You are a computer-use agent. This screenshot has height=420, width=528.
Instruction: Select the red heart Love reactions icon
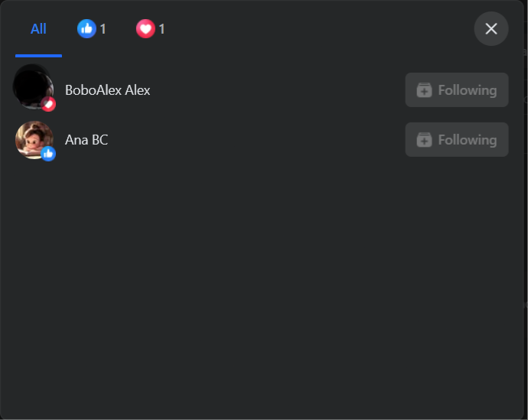point(145,28)
